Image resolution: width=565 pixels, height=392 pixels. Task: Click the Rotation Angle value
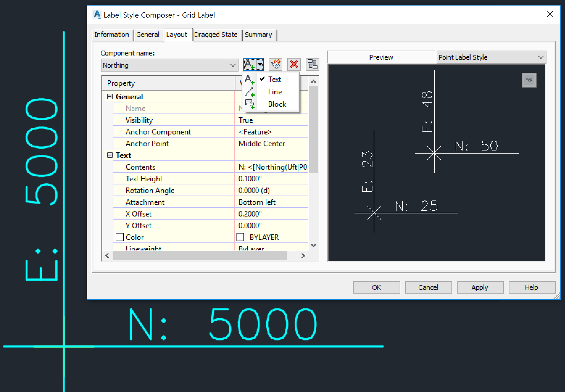coord(272,191)
